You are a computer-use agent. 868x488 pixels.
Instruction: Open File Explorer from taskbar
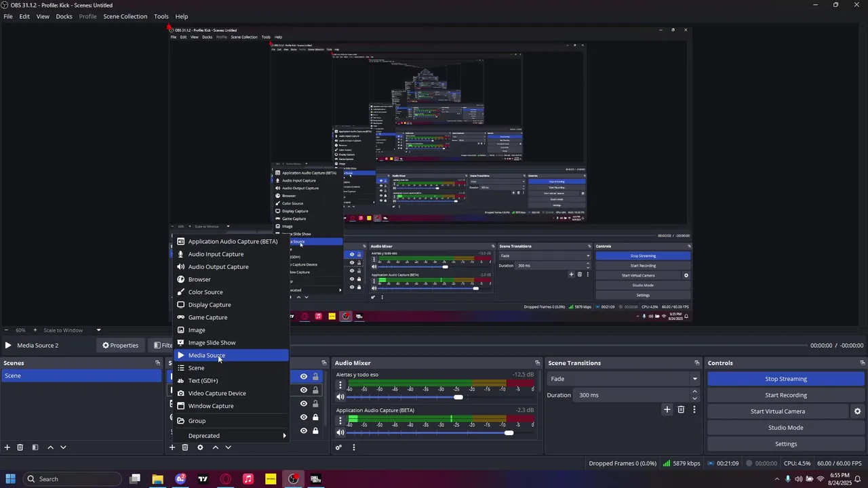[x=157, y=479]
